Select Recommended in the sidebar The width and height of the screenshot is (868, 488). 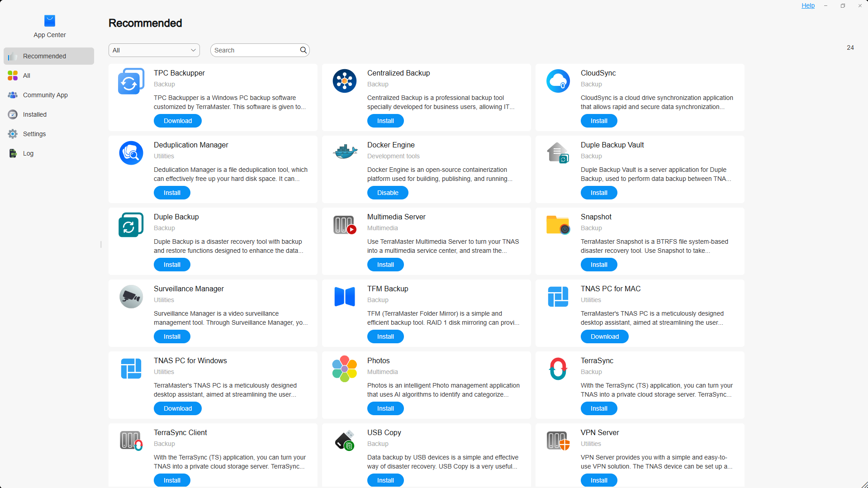tap(49, 56)
